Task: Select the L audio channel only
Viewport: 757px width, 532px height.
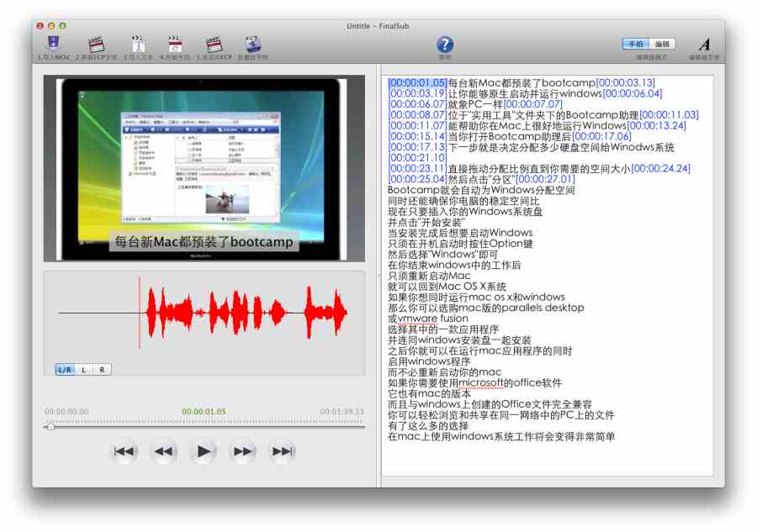Action: pyautogui.click(x=84, y=370)
